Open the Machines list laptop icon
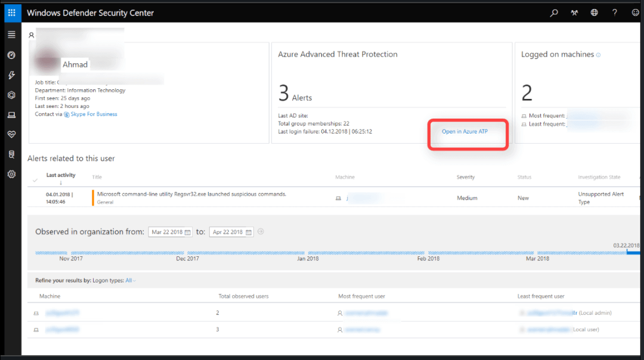 (11, 115)
